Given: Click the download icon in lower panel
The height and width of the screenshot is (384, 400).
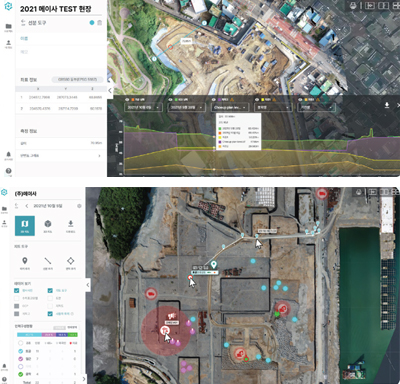Looking at the screenshot, I should (x=70, y=223).
